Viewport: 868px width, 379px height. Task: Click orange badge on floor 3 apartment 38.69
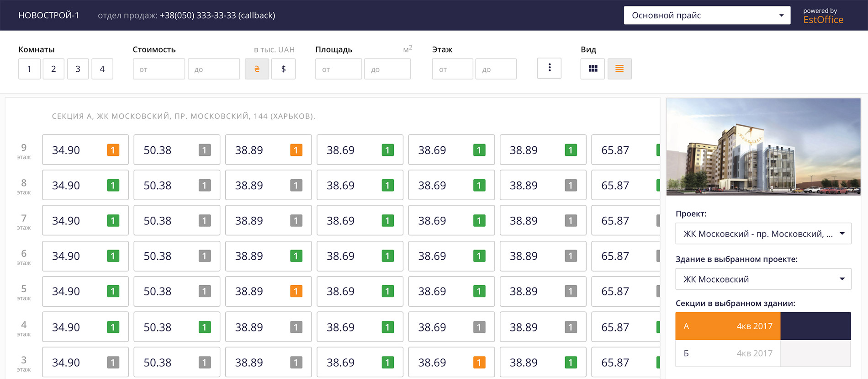479,363
